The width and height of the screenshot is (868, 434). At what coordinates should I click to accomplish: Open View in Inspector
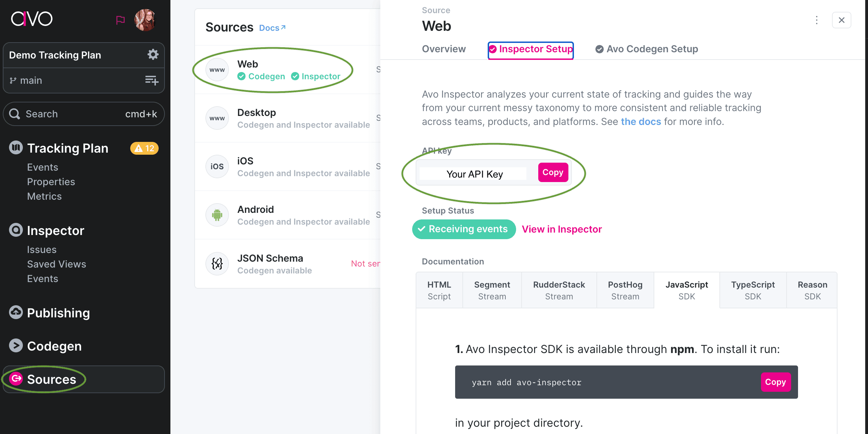(561, 229)
